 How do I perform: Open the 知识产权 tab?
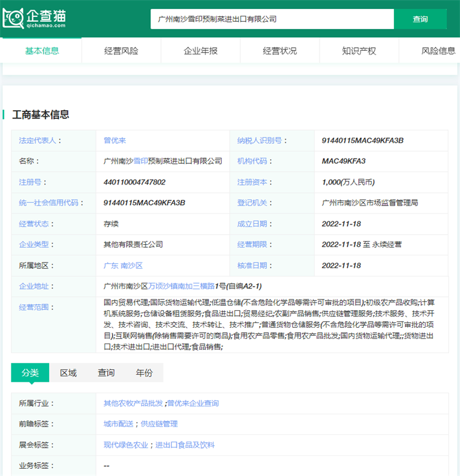[x=359, y=51]
